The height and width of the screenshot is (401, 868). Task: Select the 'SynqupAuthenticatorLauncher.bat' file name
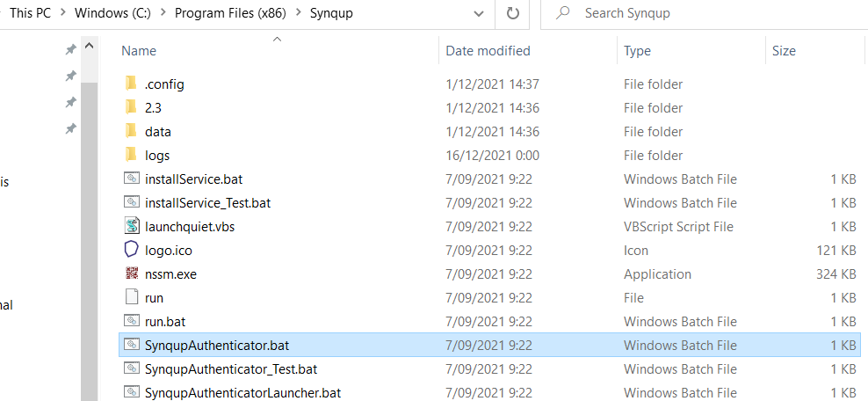coord(243,393)
